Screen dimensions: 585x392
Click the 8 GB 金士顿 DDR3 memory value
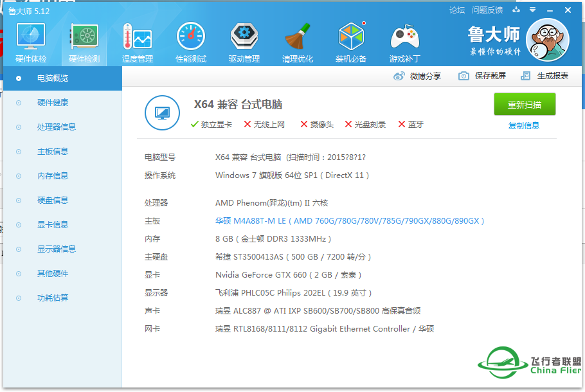point(273,239)
